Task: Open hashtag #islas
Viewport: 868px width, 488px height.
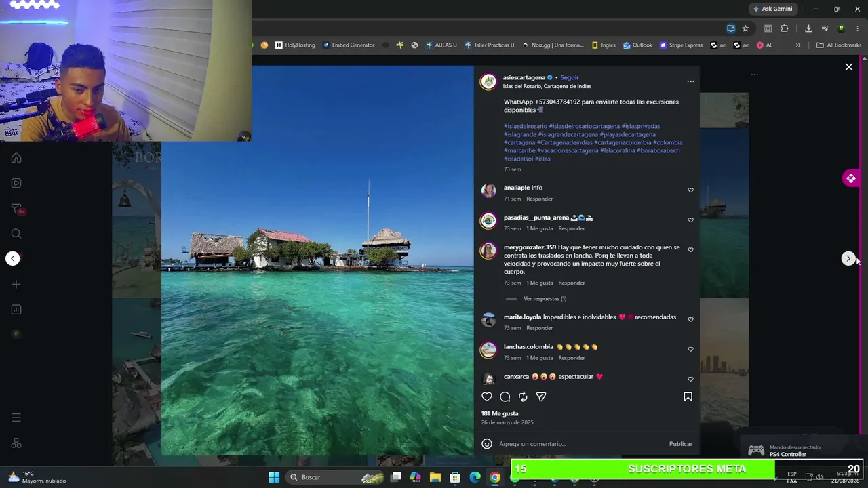Action: pyautogui.click(x=542, y=159)
